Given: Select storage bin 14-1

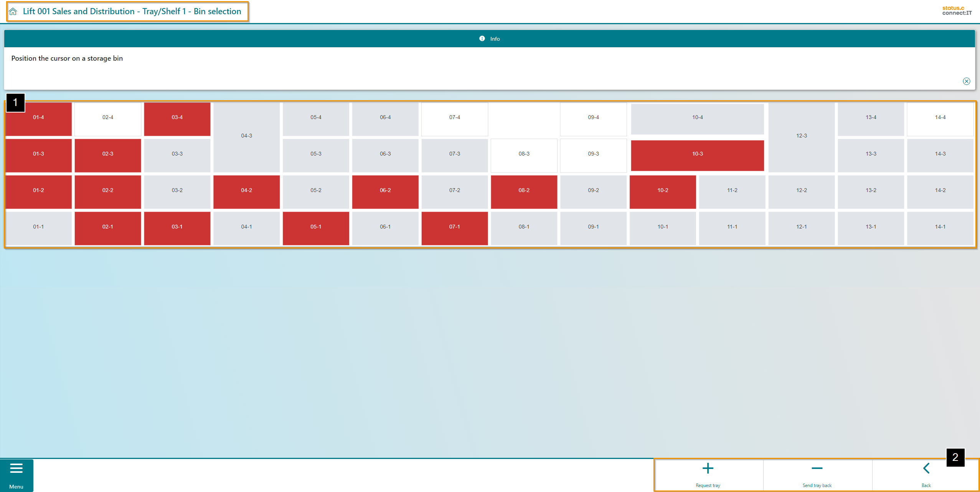Looking at the screenshot, I should pos(940,227).
